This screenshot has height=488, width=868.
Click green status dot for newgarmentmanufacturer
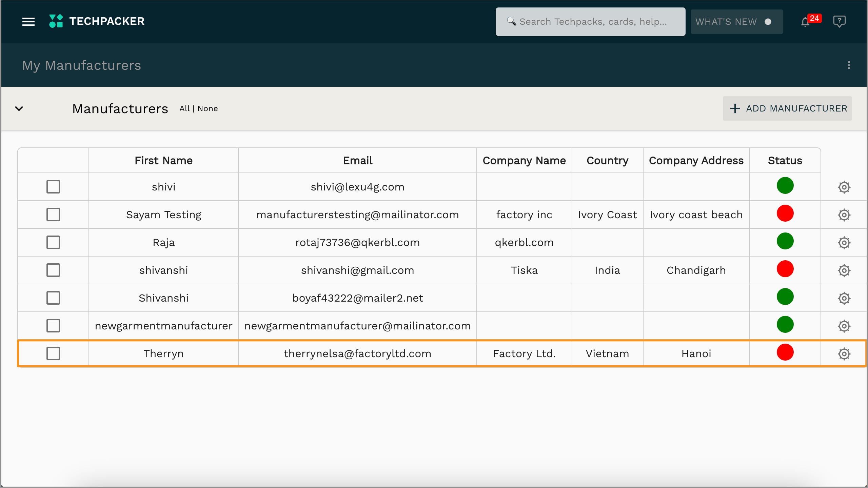point(785,325)
